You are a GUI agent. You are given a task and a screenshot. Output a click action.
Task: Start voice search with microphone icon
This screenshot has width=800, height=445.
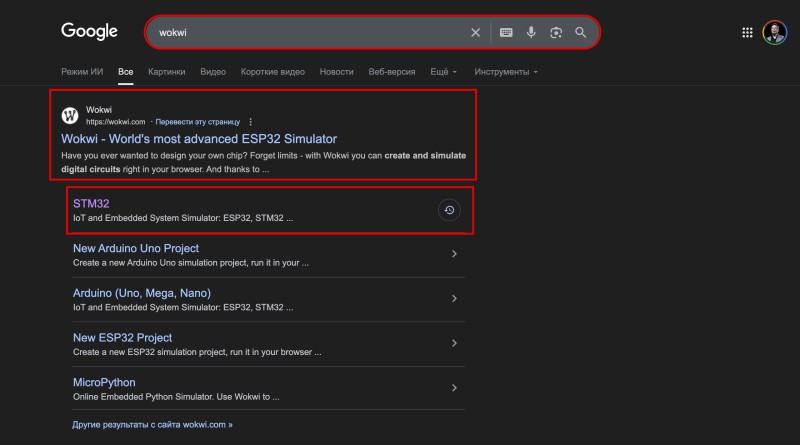tap(531, 32)
